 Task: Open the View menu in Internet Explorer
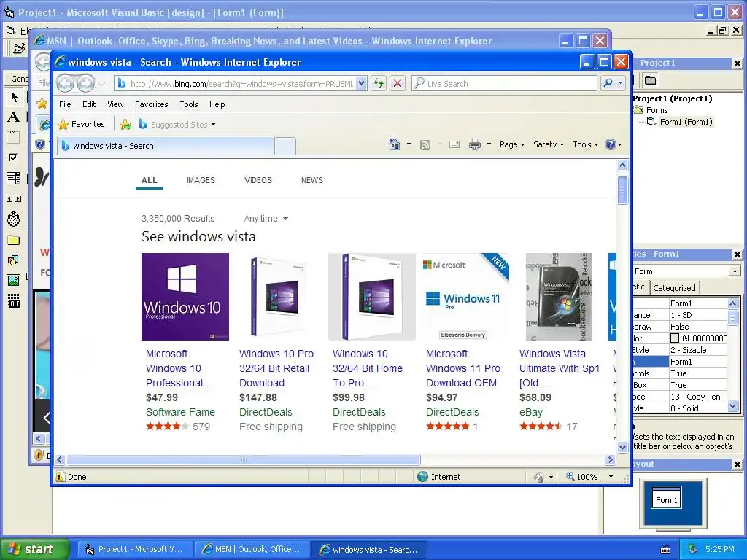[115, 104]
